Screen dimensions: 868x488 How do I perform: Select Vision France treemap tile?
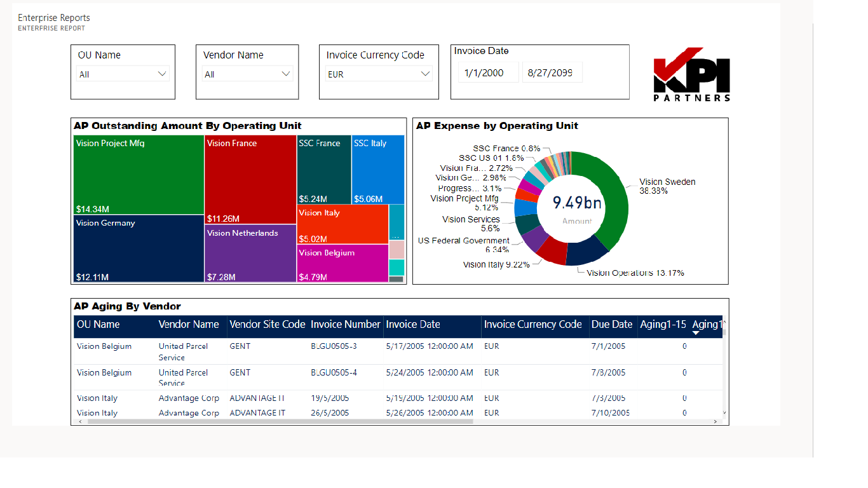coord(250,180)
